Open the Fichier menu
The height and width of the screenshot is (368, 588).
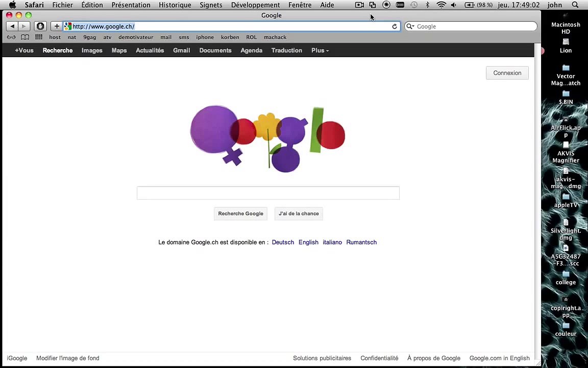pyautogui.click(x=63, y=5)
